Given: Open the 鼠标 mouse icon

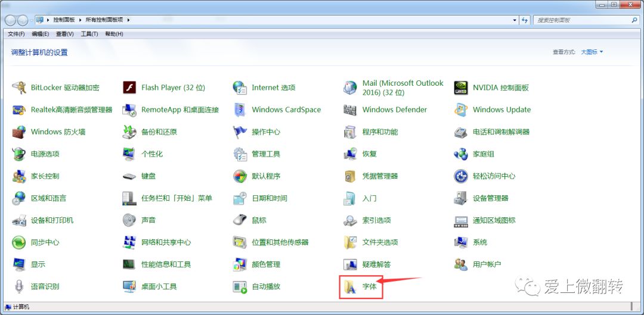Looking at the screenshot, I should (x=240, y=220).
